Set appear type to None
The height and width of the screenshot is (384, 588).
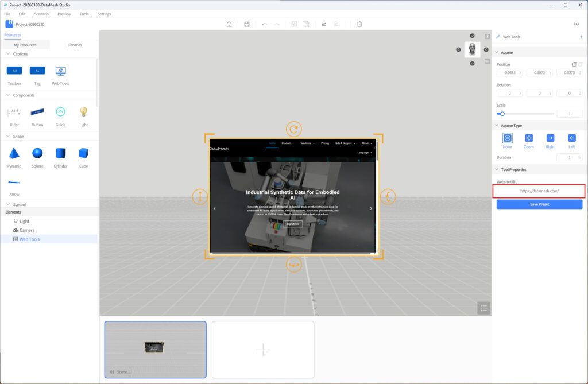[x=507, y=138]
